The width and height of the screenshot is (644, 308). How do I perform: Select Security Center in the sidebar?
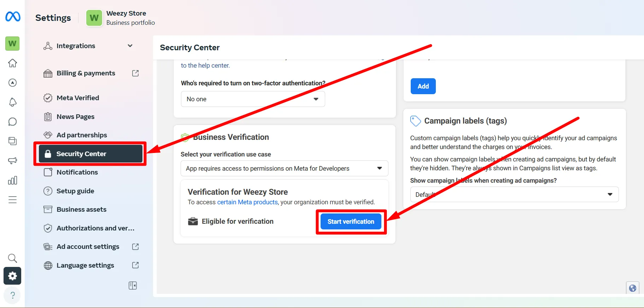click(90, 154)
